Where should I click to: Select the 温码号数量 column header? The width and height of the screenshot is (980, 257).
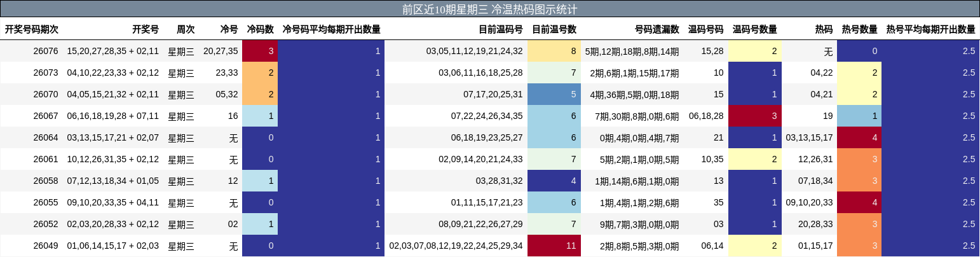coord(754,29)
